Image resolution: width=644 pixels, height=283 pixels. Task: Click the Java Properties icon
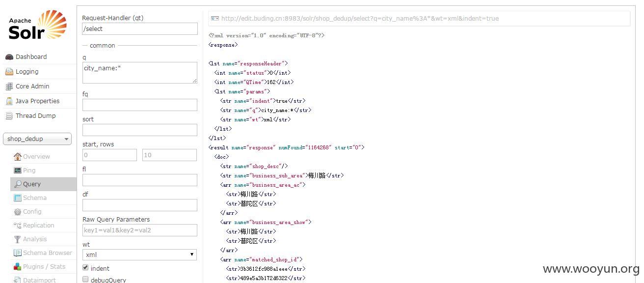(9, 101)
